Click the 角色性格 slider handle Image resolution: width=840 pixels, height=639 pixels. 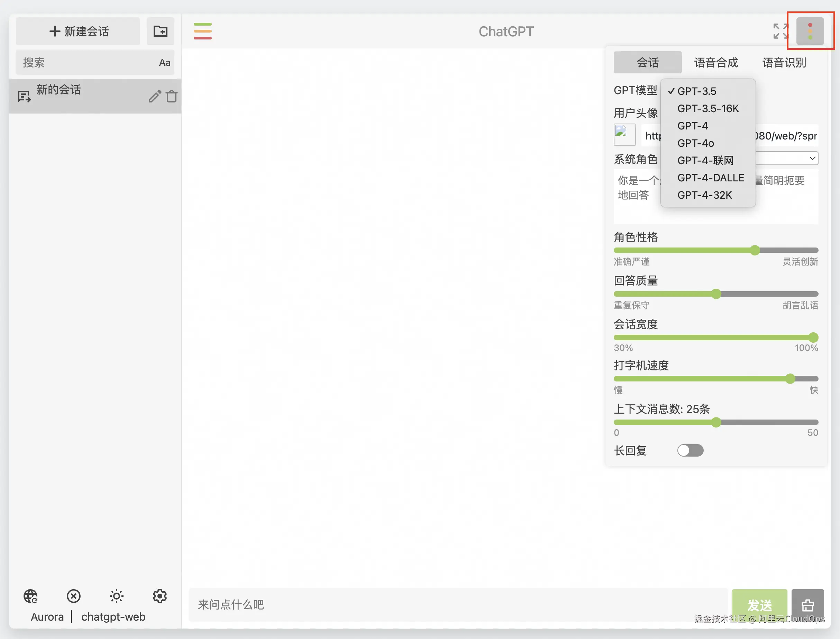755,250
